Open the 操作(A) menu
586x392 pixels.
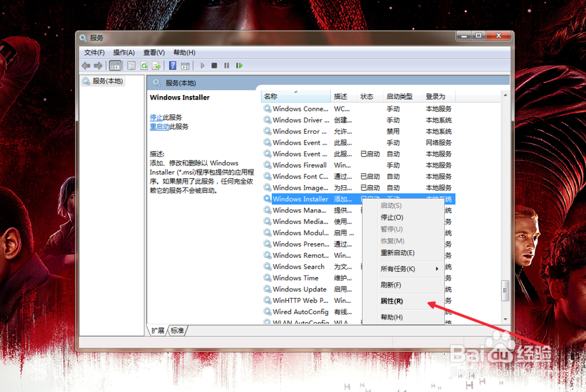[x=124, y=52]
